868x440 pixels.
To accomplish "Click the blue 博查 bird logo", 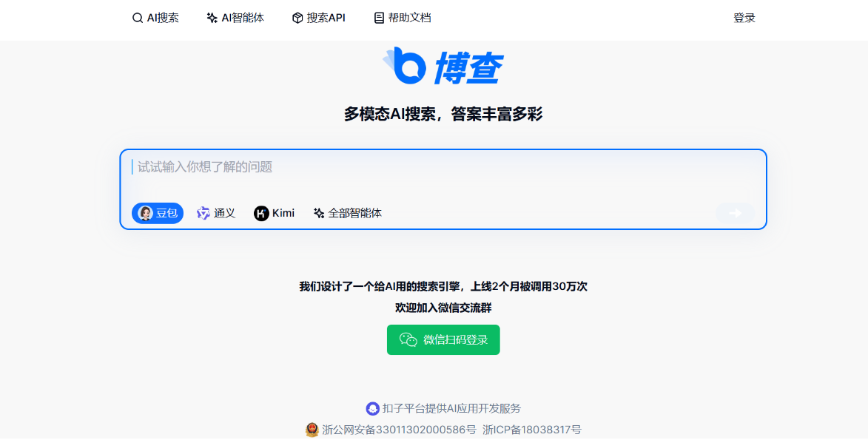I will [404, 66].
